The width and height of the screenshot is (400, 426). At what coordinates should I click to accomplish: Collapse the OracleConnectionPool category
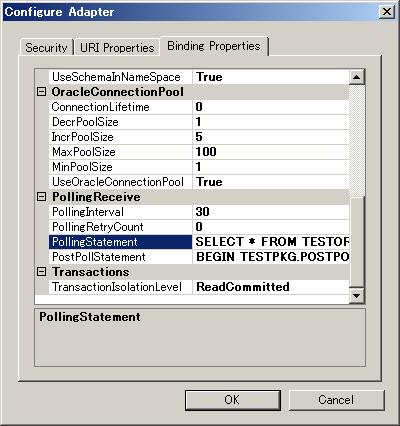tap(41, 92)
